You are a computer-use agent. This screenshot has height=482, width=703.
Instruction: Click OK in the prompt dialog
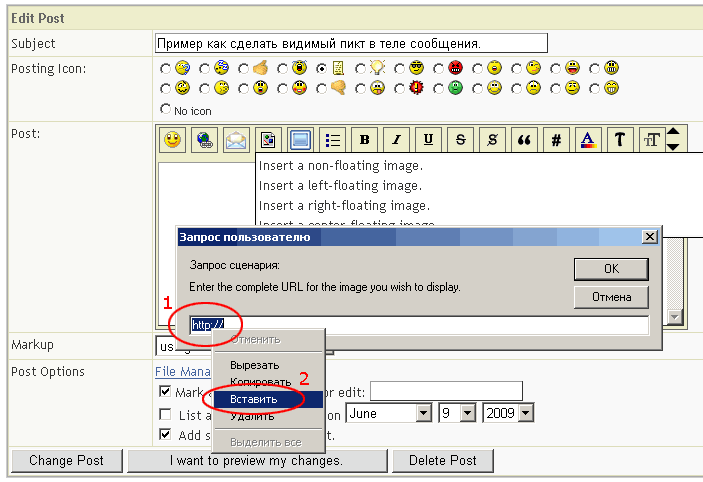click(x=611, y=269)
